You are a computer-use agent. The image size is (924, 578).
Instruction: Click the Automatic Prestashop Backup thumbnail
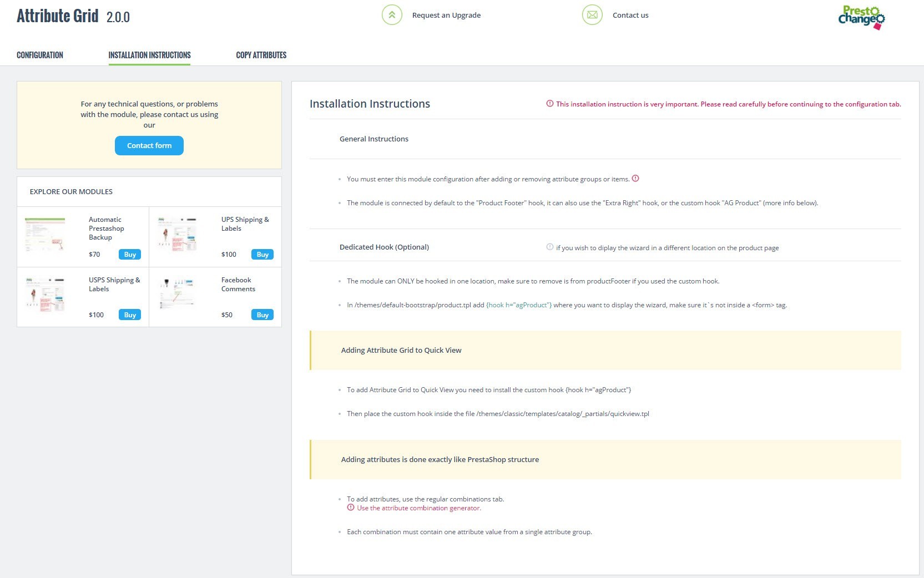pos(45,235)
